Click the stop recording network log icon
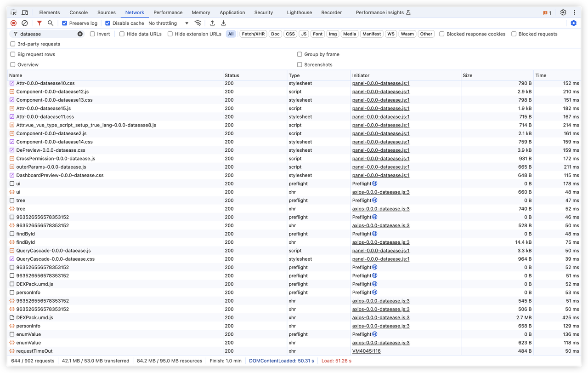588x373 pixels. (x=14, y=23)
